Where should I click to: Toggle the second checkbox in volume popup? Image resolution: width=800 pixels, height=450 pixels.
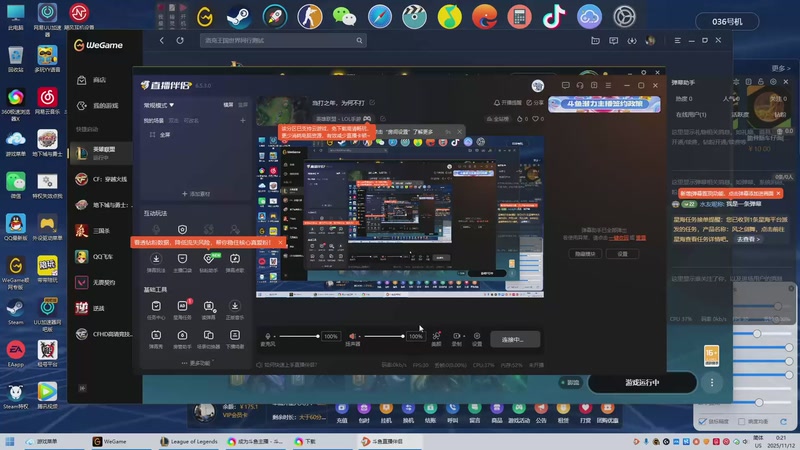pyautogui.click(x=741, y=421)
